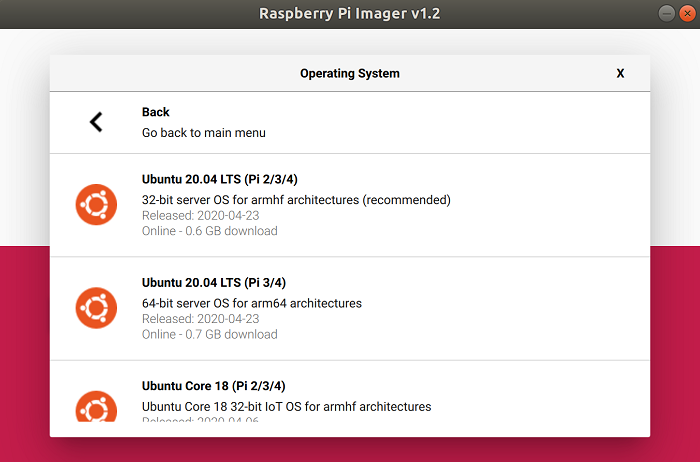Image resolution: width=700 pixels, height=462 pixels.
Task: Click the Raspberry Pi Imager v1.2 title
Action: coord(350,13)
